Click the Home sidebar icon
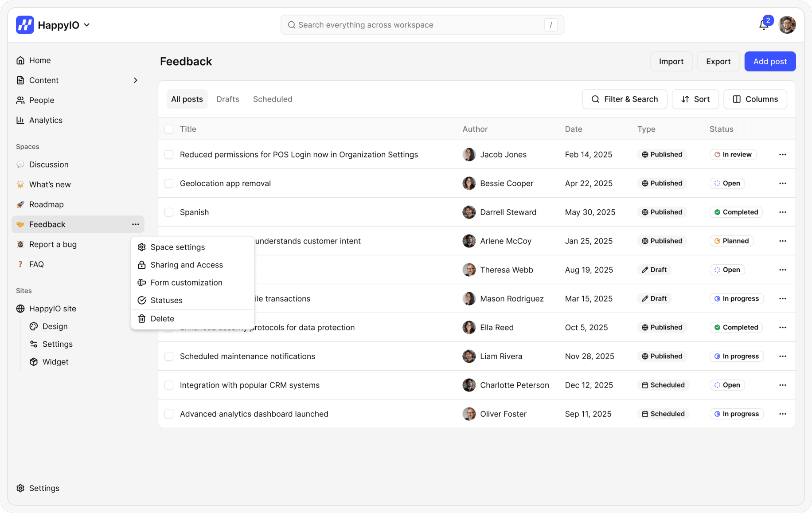The width and height of the screenshot is (812, 513). click(x=20, y=60)
